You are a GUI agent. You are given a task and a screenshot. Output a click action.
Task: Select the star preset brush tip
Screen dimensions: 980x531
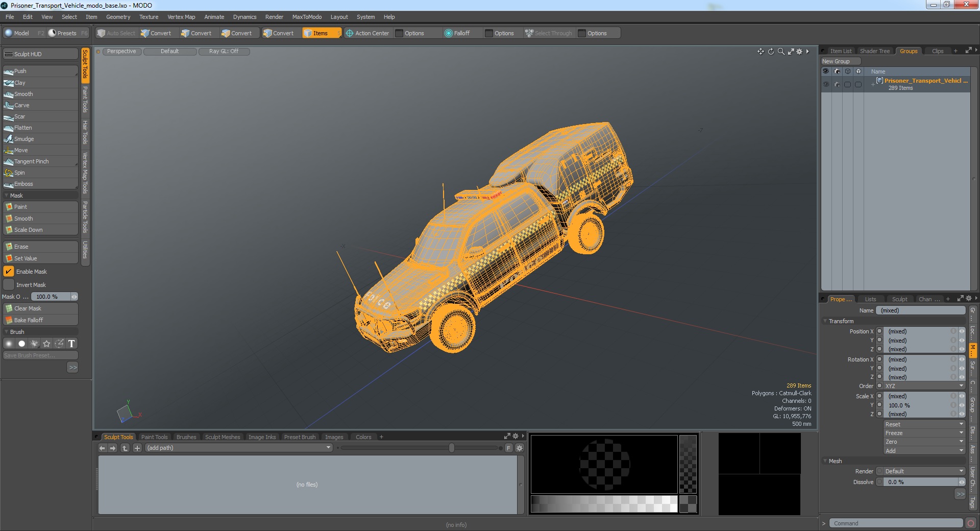46,344
